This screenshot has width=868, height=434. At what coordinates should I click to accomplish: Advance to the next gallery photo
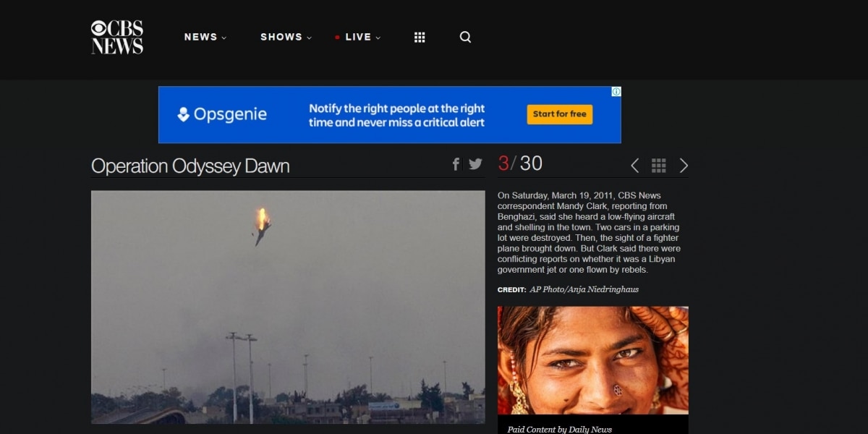click(684, 166)
